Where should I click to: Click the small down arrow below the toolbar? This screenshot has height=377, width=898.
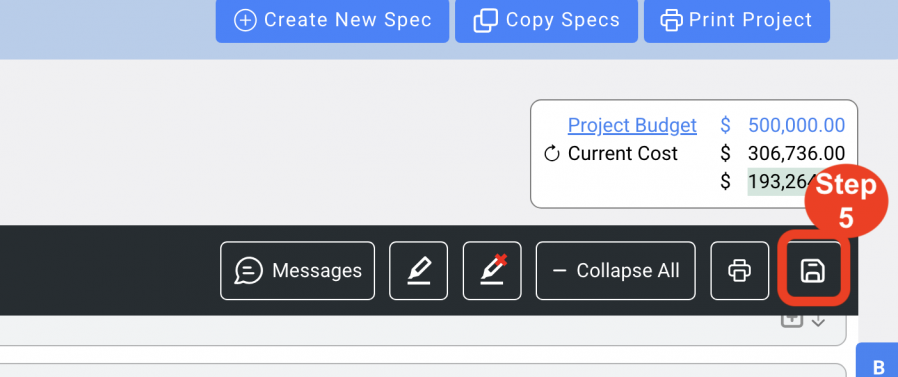point(818,321)
